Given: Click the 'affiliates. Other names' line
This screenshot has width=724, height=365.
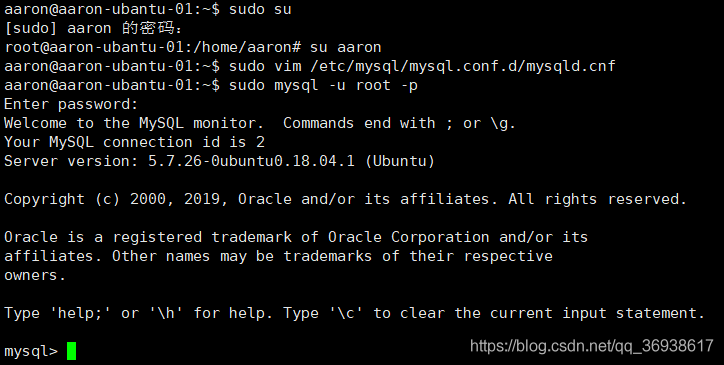Looking at the screenshot, I should coord(278,256).
